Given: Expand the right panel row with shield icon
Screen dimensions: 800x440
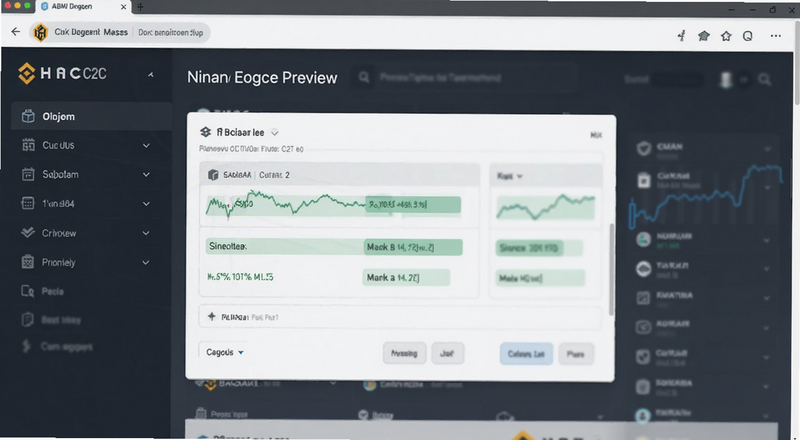Looking at the screenshot, I should point(767,149).
